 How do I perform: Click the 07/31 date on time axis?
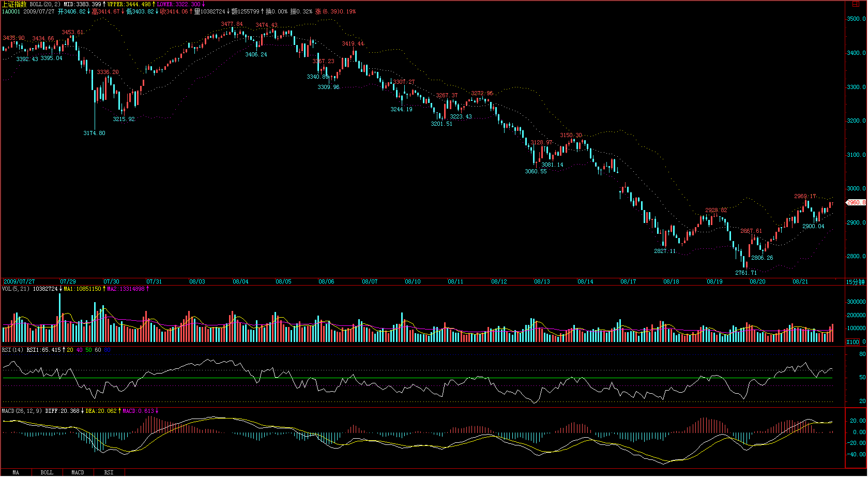click(x=154, y=282)
